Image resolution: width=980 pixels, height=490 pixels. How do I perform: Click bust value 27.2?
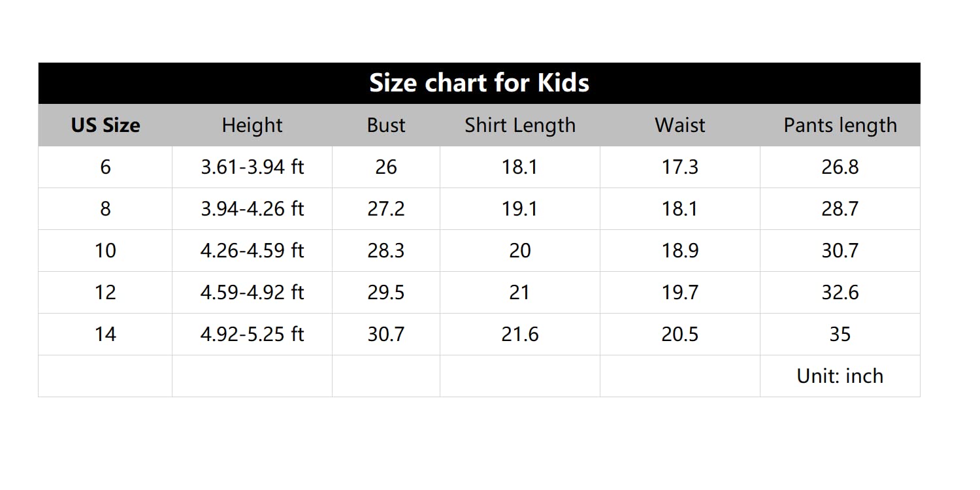coord(386,209)
